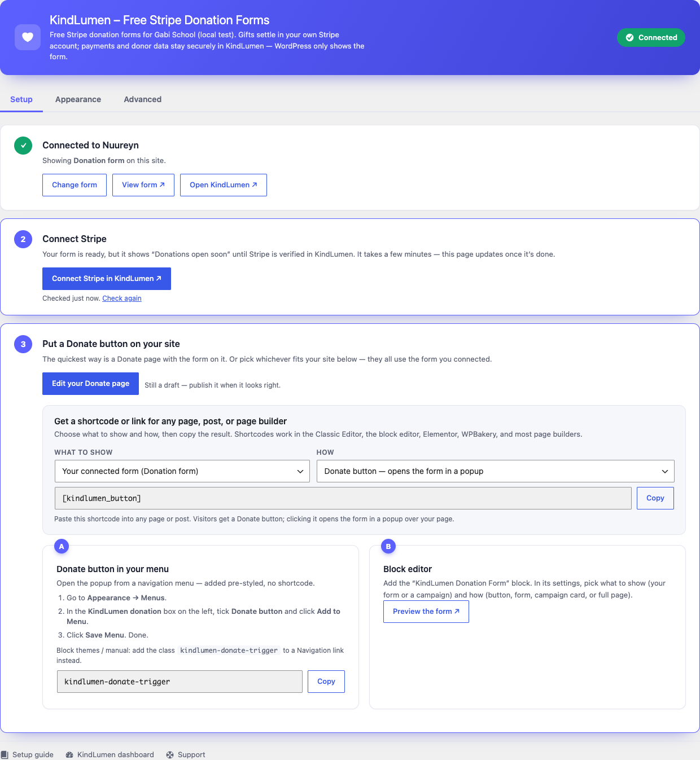Click the inline kindlumen-donate-trigger code text
Image resolution: width=700 pixels, height=760 pixels.
point(229,651)
